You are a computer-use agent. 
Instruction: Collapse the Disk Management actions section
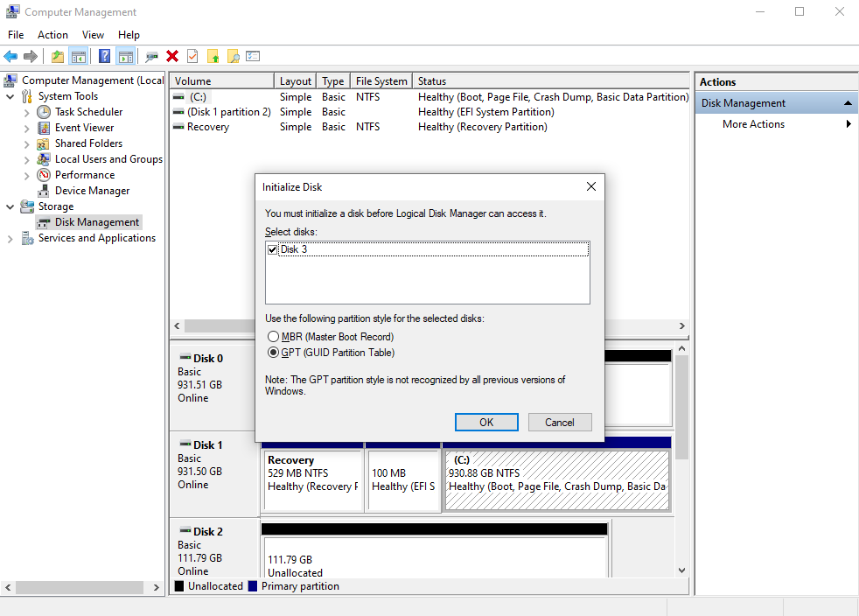[x=848, y=103]
